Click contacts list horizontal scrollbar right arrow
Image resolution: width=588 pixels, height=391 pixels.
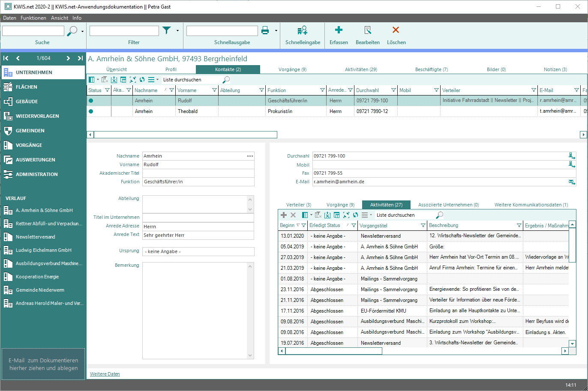pos(583,134)
